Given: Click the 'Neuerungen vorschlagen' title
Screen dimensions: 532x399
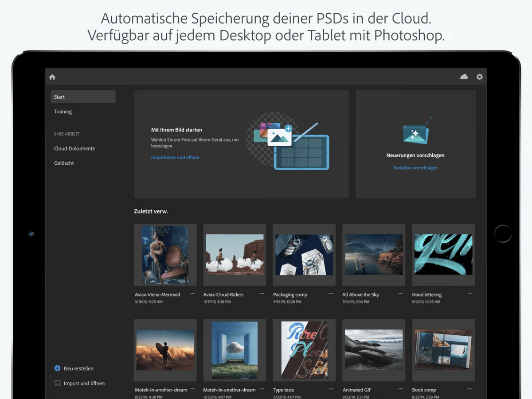Looking at the screenshot, I should 415,155.
